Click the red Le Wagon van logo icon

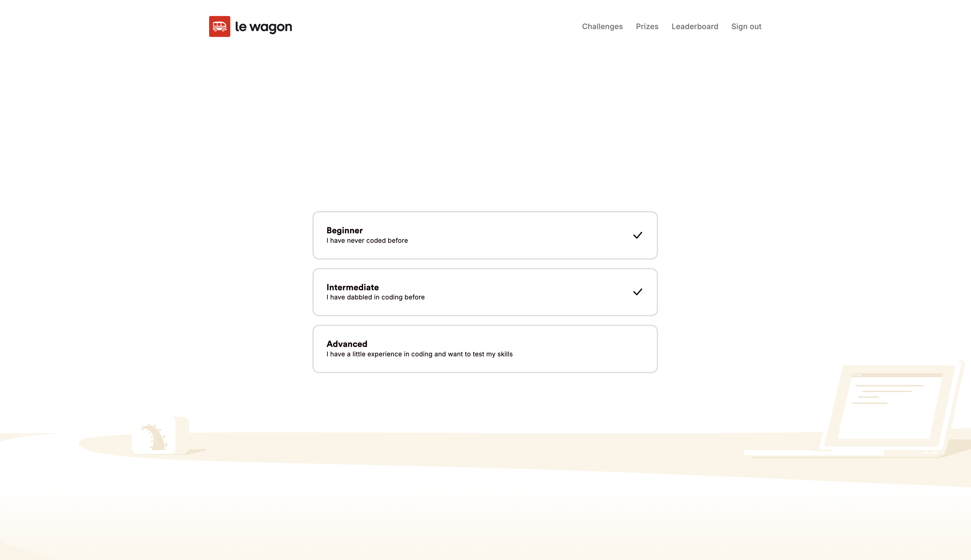(219, 26)
